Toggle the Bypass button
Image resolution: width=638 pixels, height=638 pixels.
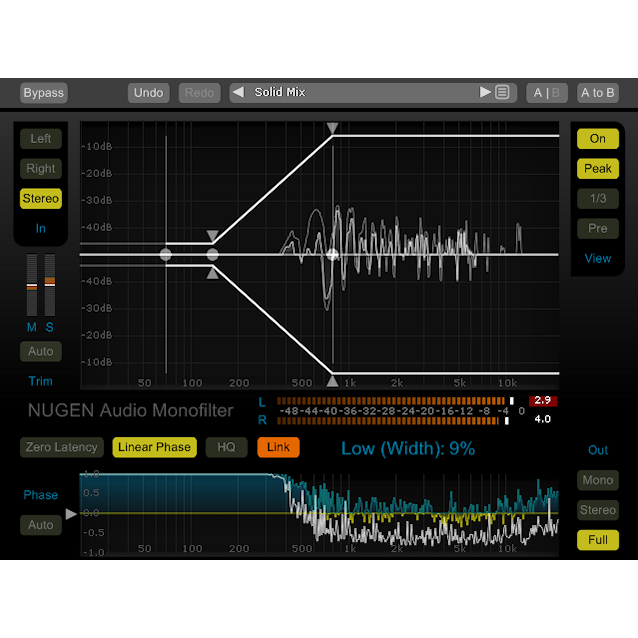click(44, 93)
